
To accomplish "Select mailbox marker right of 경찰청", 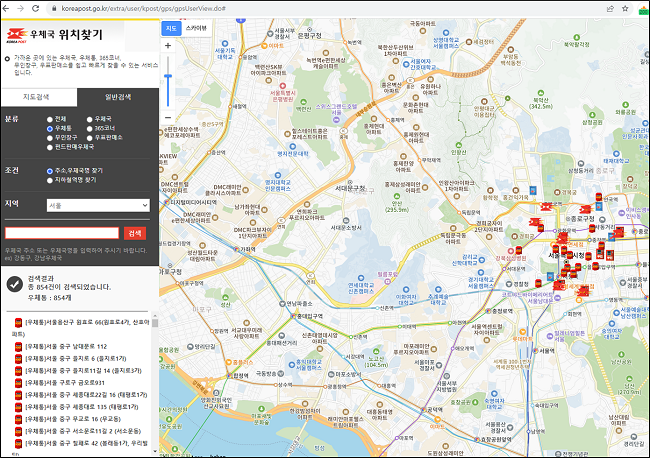I will (538, 283).
